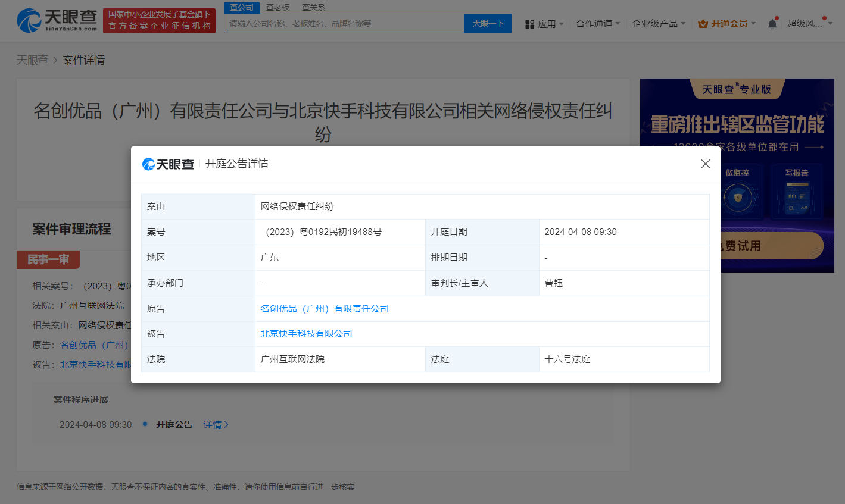
Task: Select the 网络侵权责任纠纷 case cause cell
Action: pos(482,206)
